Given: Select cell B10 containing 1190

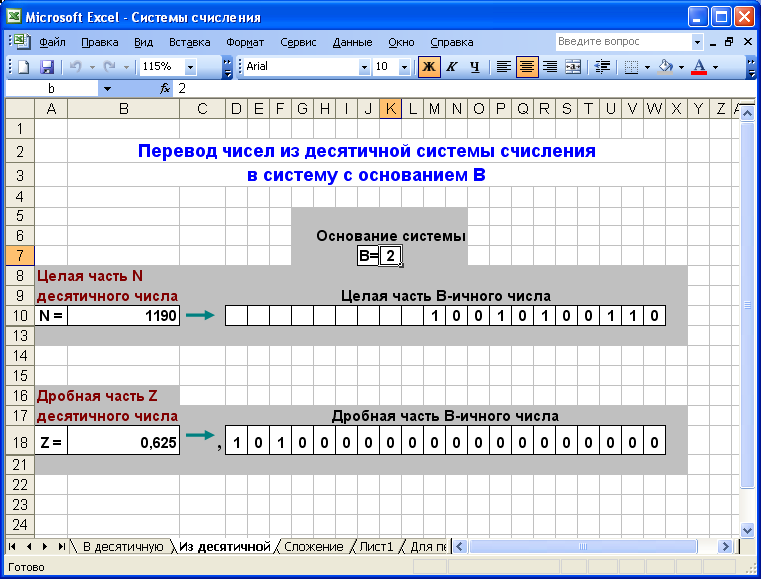Looking at the screenshot, I should (x=123, y=316).
